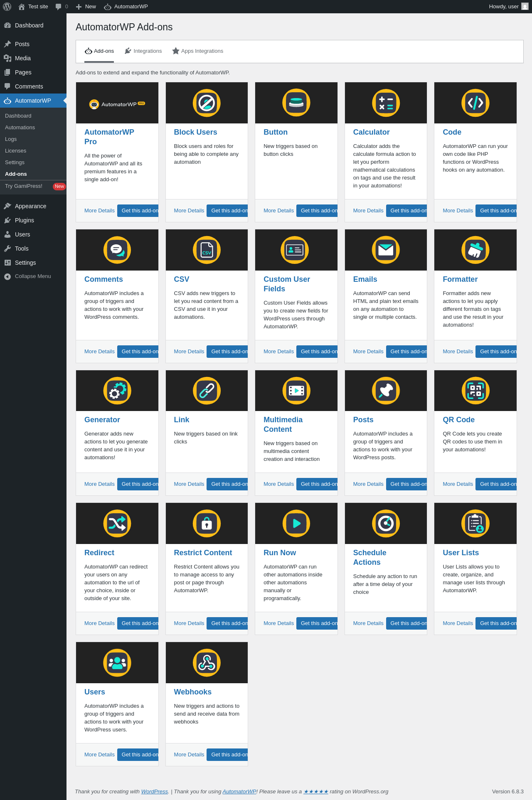Screen dimensions: 532x800
Task: Click the Calculator add-on icon
Action: pyautogui.click(x=386, y=103)
